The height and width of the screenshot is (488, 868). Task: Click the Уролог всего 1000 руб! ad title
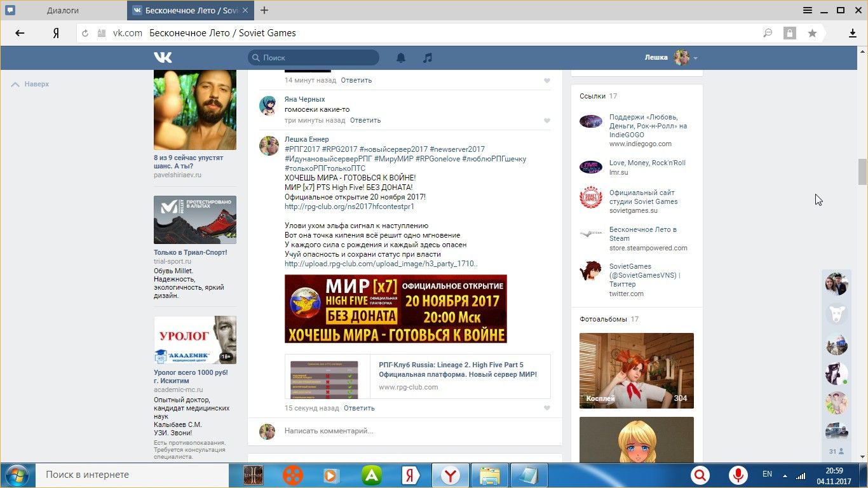(x=191, y=377)
